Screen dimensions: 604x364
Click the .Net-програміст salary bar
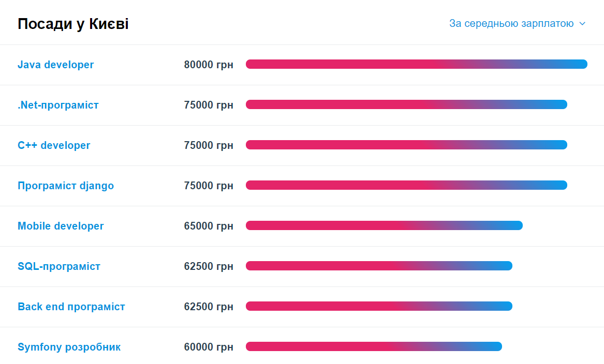406,104
